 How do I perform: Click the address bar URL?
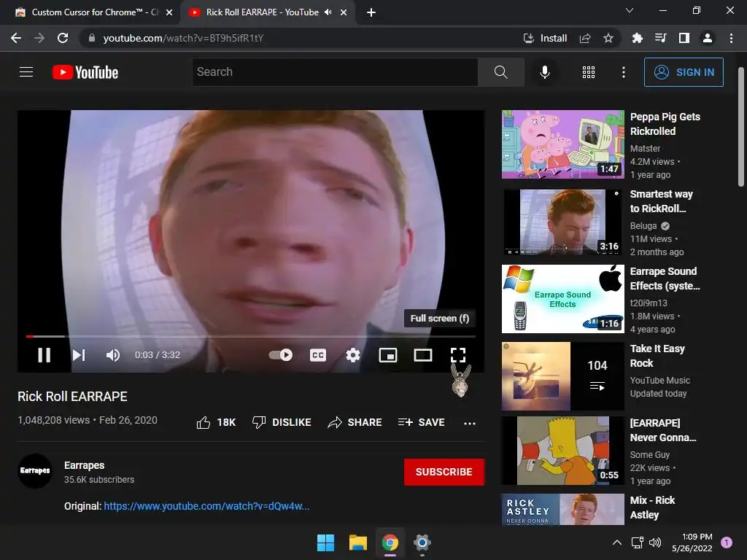[183, 38]
